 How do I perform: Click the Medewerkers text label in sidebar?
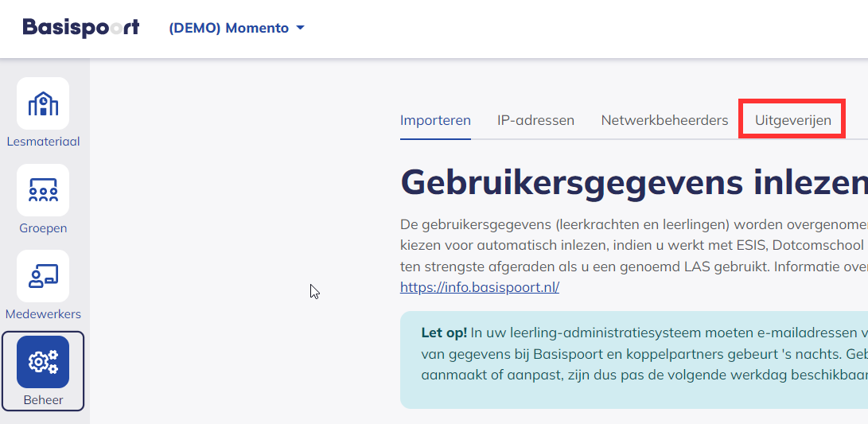pyautogui.click(x=43, y=314)
